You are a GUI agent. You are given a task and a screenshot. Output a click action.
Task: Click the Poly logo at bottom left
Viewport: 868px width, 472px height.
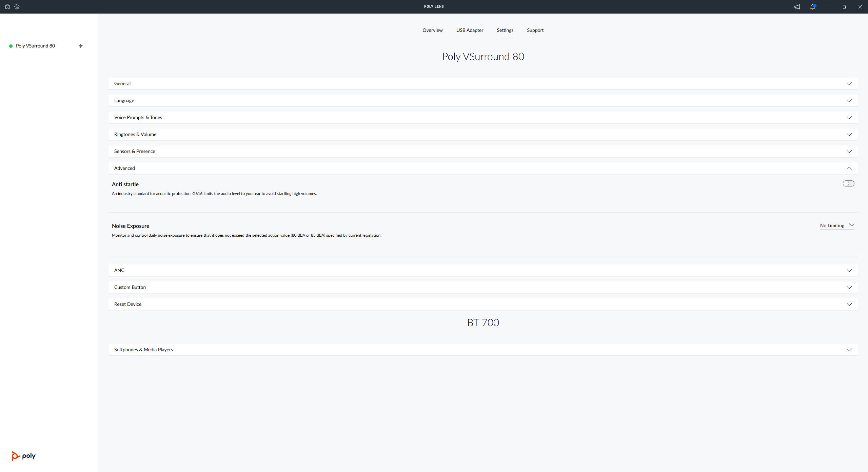[x=23, y=456]
